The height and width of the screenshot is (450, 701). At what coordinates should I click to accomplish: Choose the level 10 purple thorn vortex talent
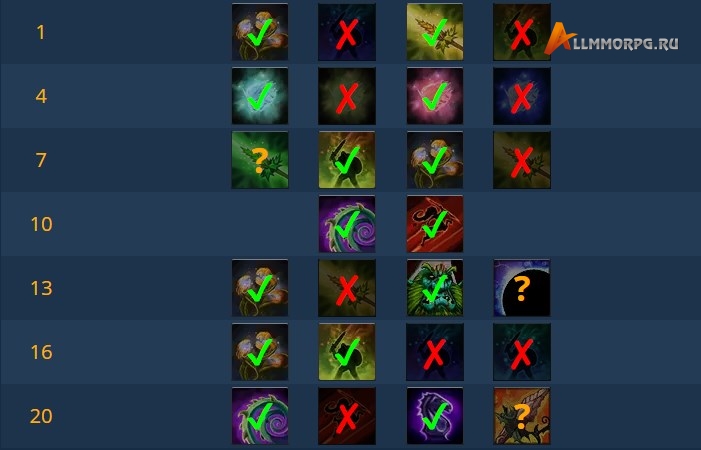pyautogui.click(x=347, y=224)
